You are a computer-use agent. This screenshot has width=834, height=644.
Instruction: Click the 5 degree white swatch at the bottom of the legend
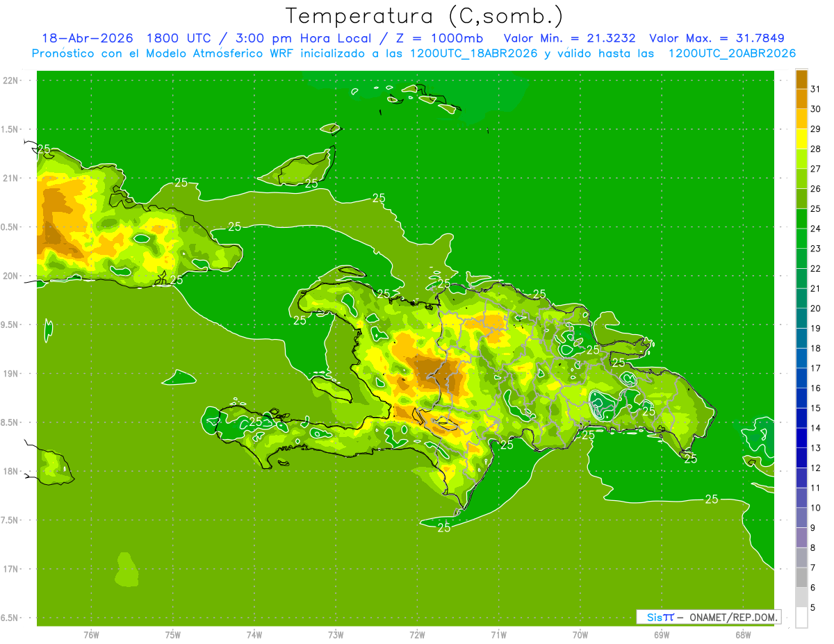coord(801,618)
